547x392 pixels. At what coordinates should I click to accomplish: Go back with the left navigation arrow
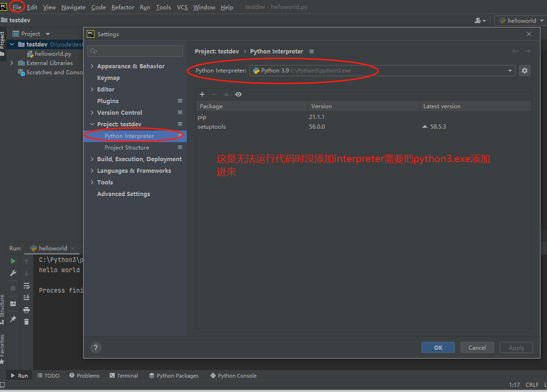(x=515, y=51)
